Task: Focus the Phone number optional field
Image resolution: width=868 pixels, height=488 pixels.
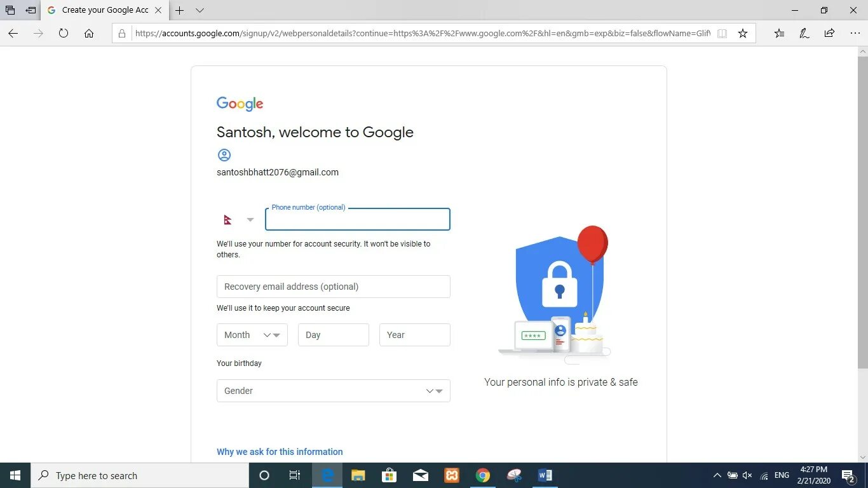Action: tap(358, 219)
